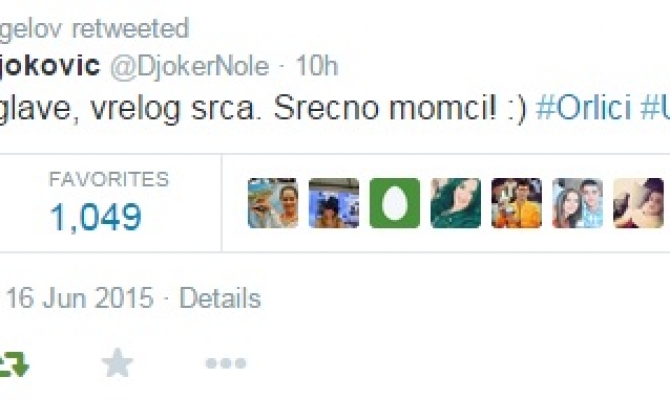Click the FAVORITES label
670x400 pixels.
click(109, 179)
